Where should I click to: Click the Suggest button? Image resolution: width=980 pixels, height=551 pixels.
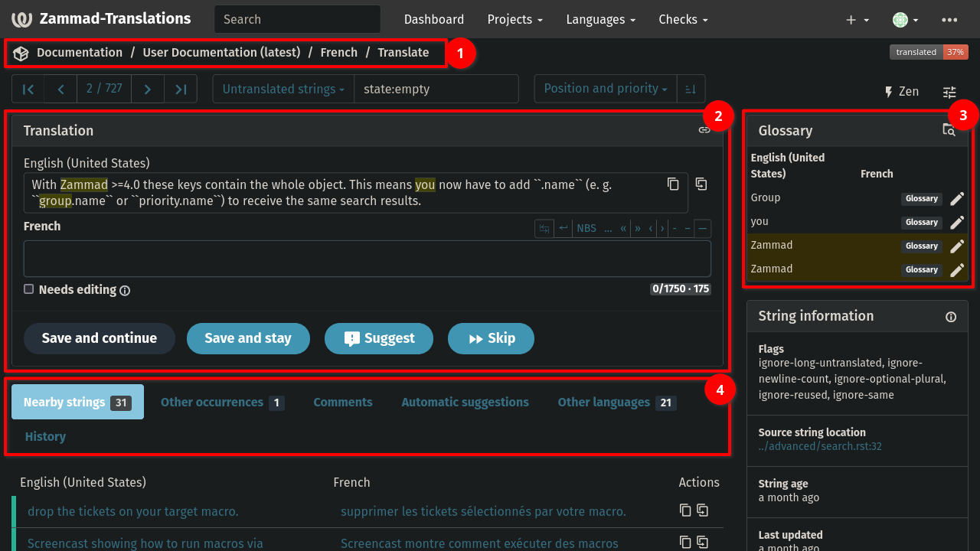tap(379, 338)
